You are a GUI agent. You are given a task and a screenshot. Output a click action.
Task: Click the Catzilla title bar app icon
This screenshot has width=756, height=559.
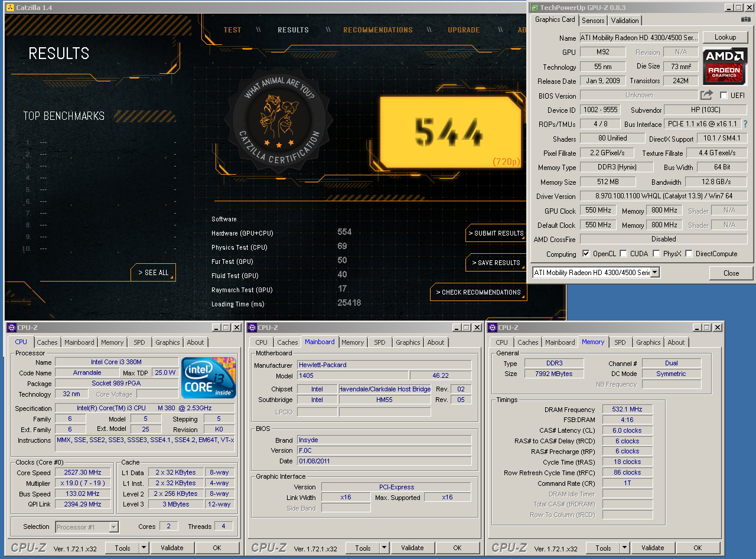point(9,8)
